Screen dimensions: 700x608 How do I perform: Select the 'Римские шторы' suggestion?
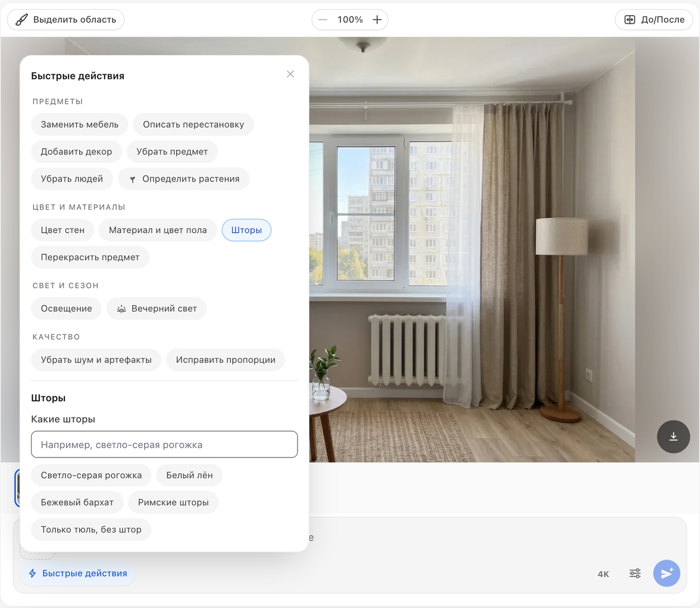click(173, 502)
